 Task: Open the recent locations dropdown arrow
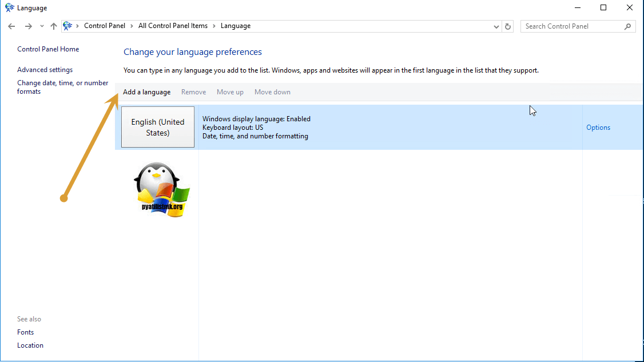[x=42, y=26]
